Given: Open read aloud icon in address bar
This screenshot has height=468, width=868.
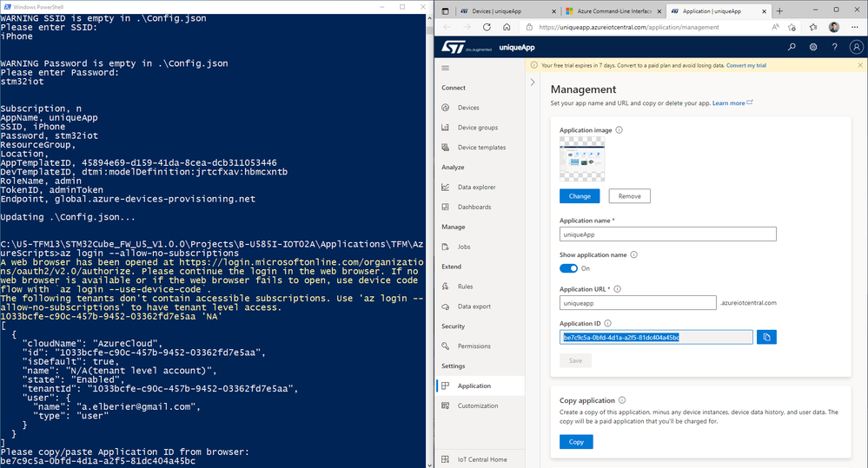Looking at the screenshot, I should pyautogui.click(x=775, y=27).
